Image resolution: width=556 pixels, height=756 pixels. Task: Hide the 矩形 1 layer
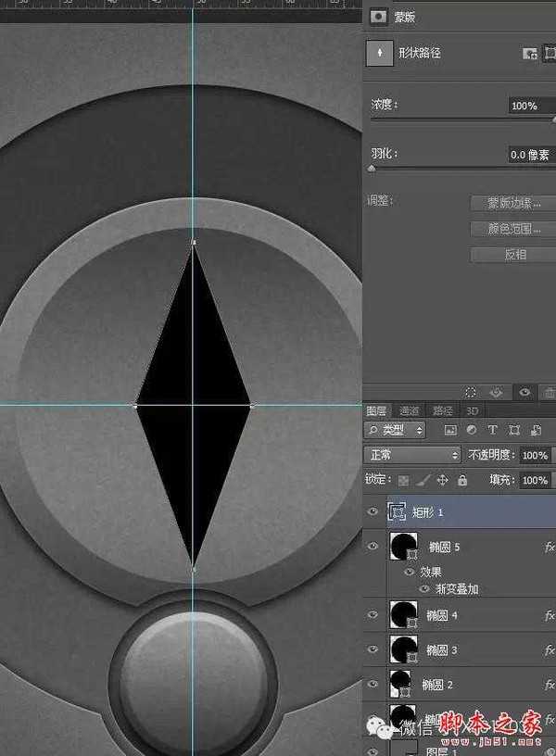coord(373,511)
